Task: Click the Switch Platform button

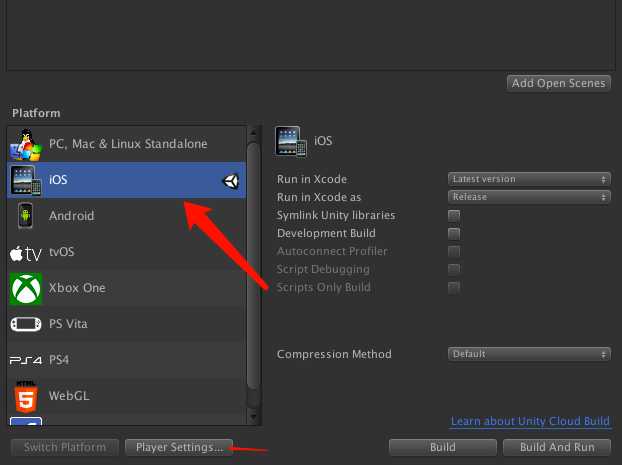Action: point(65,448)
